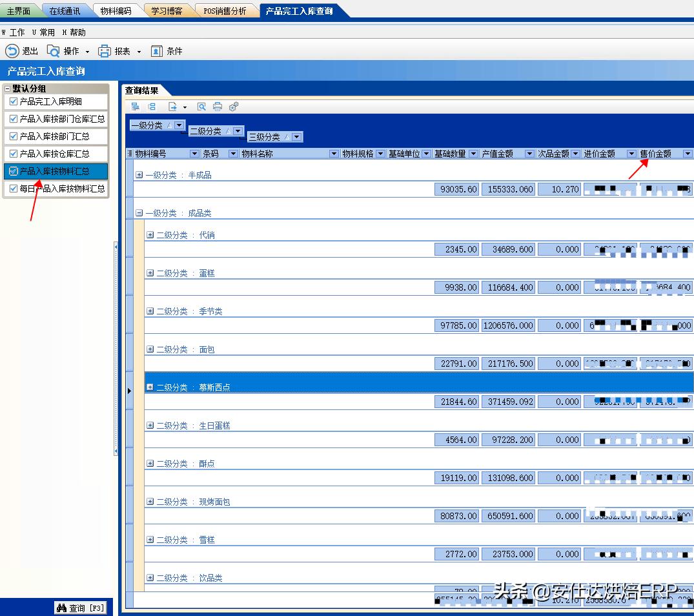Screen dimensions: 694x616
Task: Click the gear settings icon in results toolbar
Action: (234, 107)
